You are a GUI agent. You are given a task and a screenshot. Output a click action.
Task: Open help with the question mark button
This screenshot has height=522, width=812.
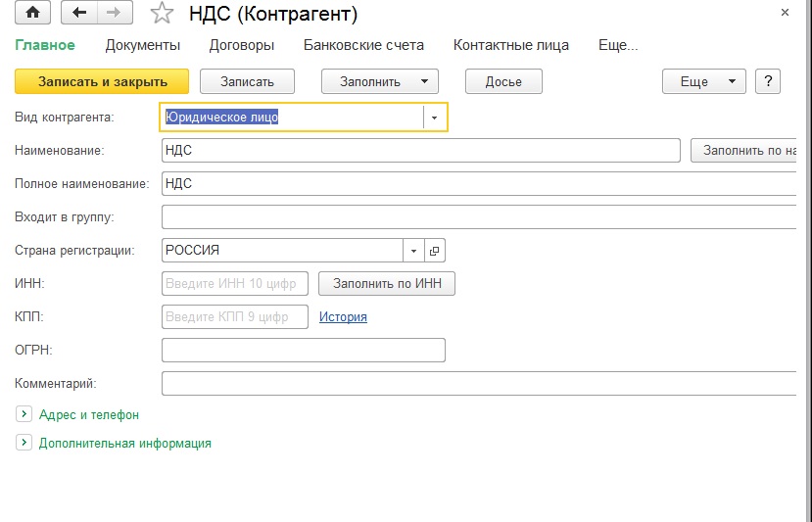pos(768,81)
